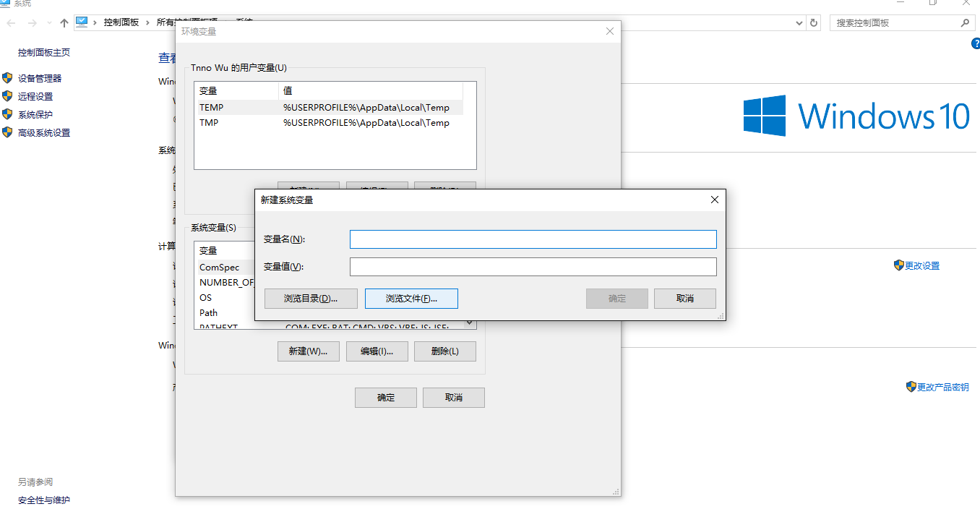Click the Windows 10 logo

[x=857, y=116]
